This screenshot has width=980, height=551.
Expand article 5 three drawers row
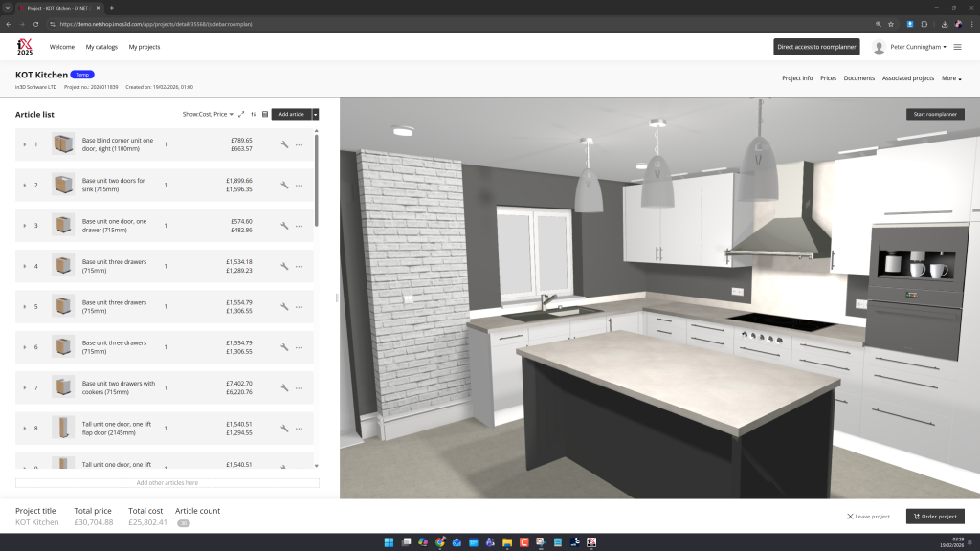pyautogui.click(x=25, y=307)
